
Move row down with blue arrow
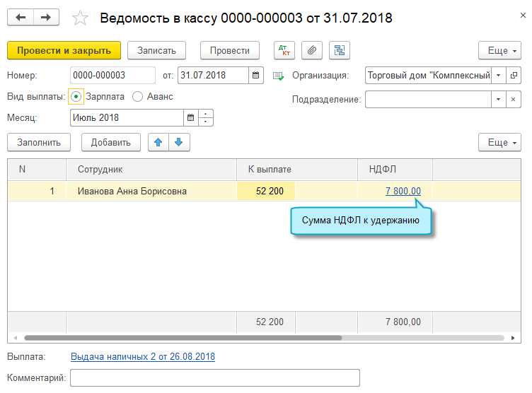point(179,142)
